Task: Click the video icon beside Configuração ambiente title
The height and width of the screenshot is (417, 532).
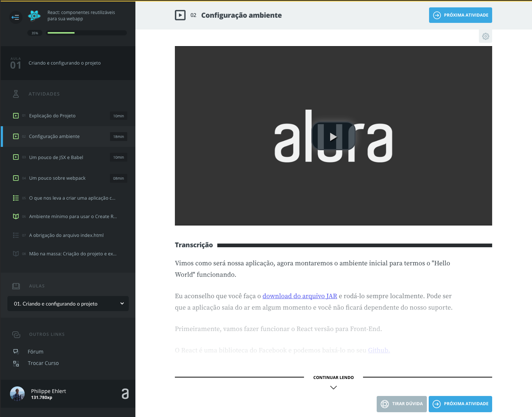Action: point(180,15)
